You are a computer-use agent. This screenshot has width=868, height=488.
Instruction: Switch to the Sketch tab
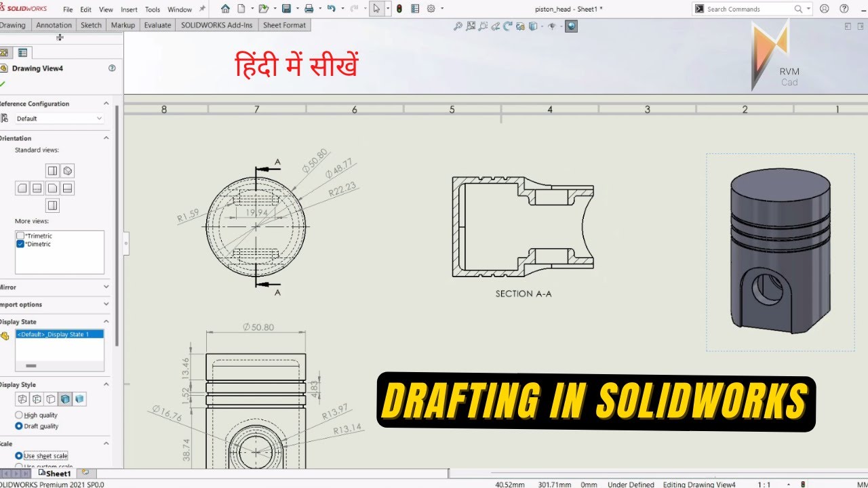click(x=91, y=25)
